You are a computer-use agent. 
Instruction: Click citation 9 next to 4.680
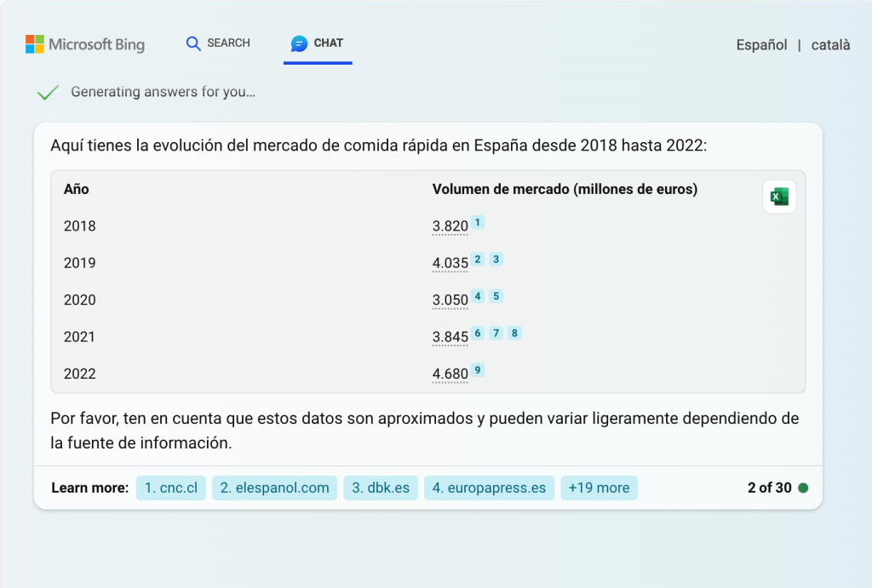click(479, 370)
